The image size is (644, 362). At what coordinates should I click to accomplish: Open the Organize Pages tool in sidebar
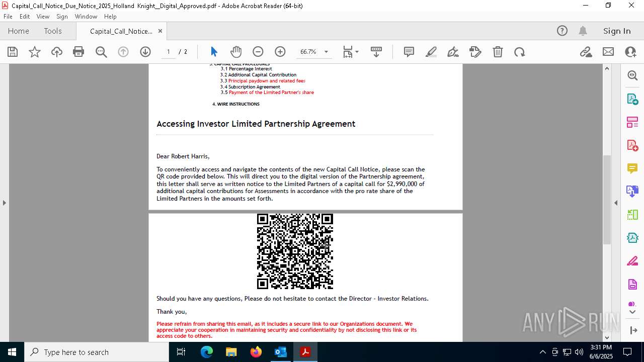(x=632, y=122)
